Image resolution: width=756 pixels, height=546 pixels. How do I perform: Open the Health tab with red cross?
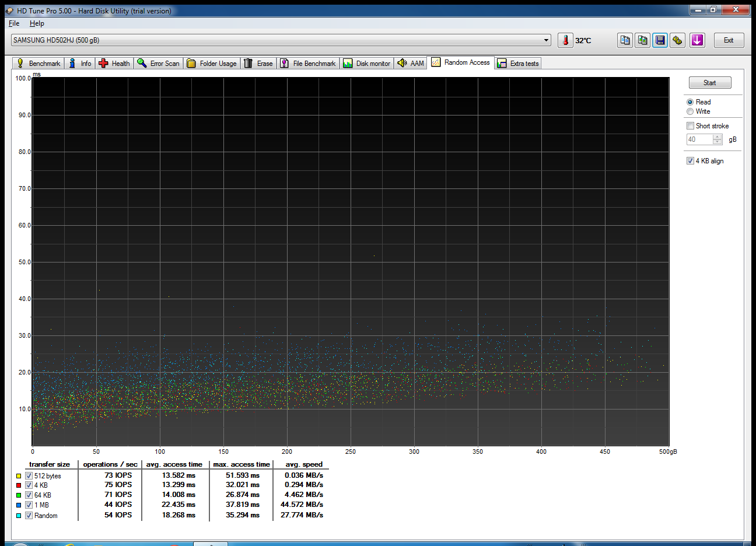114,64
